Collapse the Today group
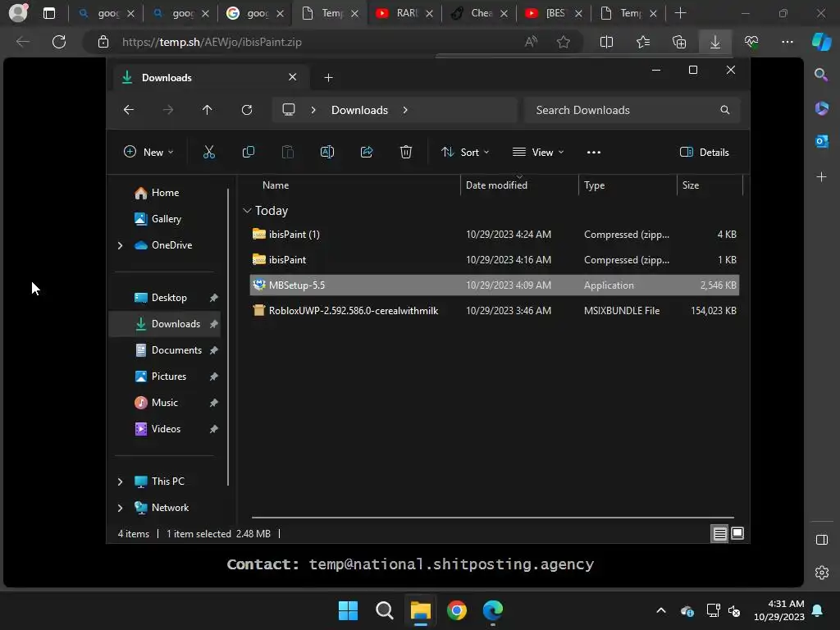This screenshot has width=840, height=630. [247, 211]
